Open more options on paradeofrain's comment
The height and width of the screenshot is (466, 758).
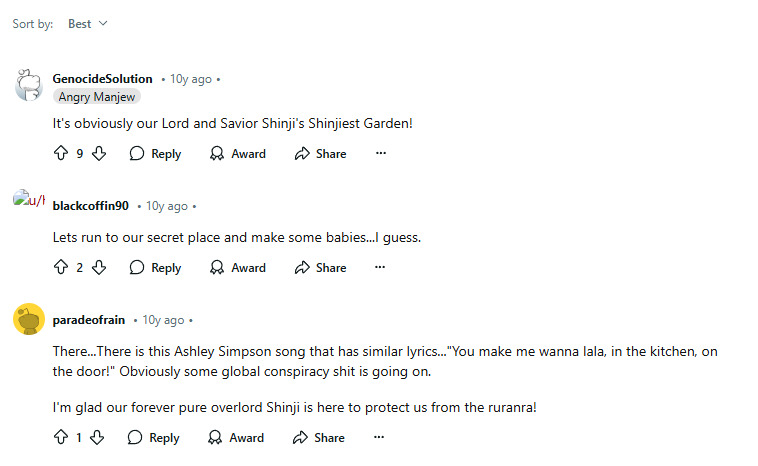click(x=379, y=438)
